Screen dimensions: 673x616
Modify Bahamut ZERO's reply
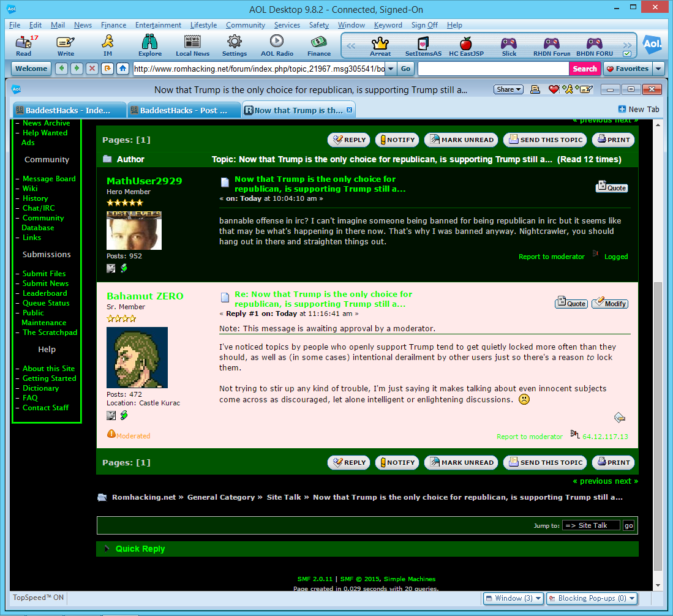tap(610, 303)
